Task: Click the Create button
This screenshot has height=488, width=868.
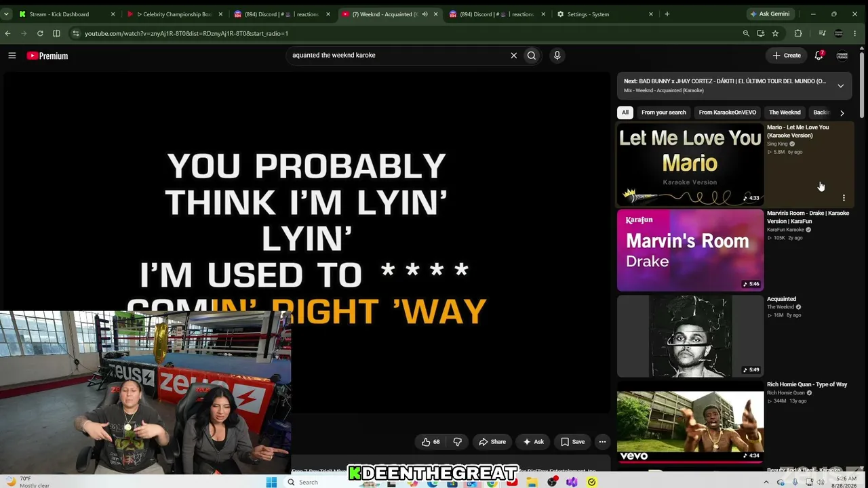Action: 787,56
